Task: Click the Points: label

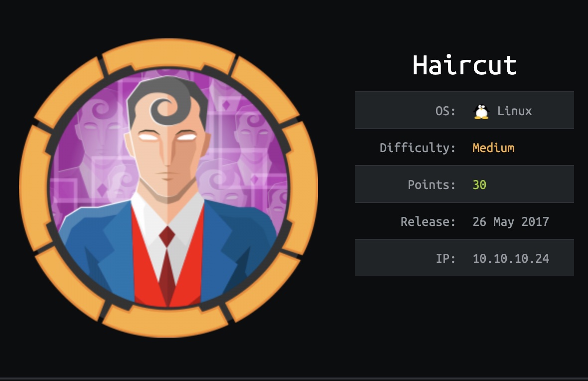Action: pyautogui.click(x=431, y=185)
